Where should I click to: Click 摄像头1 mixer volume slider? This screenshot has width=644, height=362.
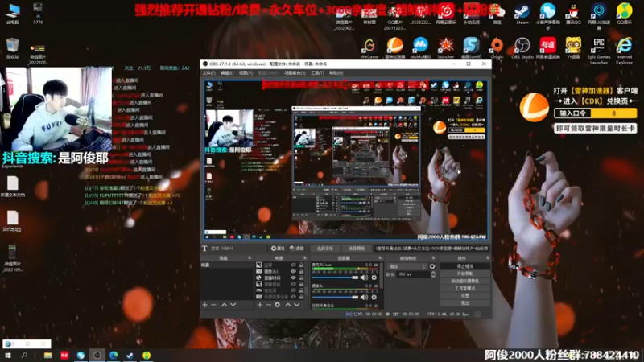click(x=335, y=297)
